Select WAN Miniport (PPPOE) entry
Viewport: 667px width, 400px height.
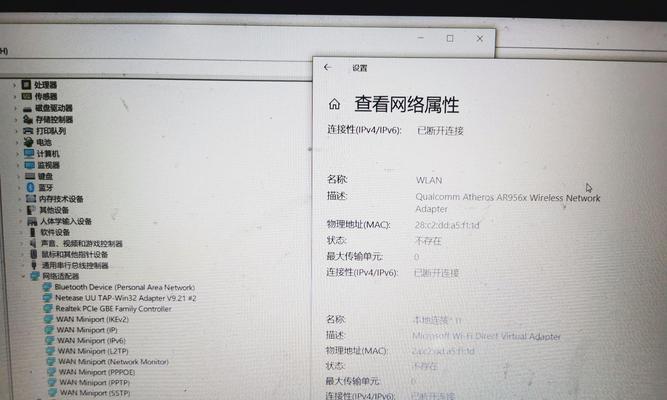click(x=97, y=372)
